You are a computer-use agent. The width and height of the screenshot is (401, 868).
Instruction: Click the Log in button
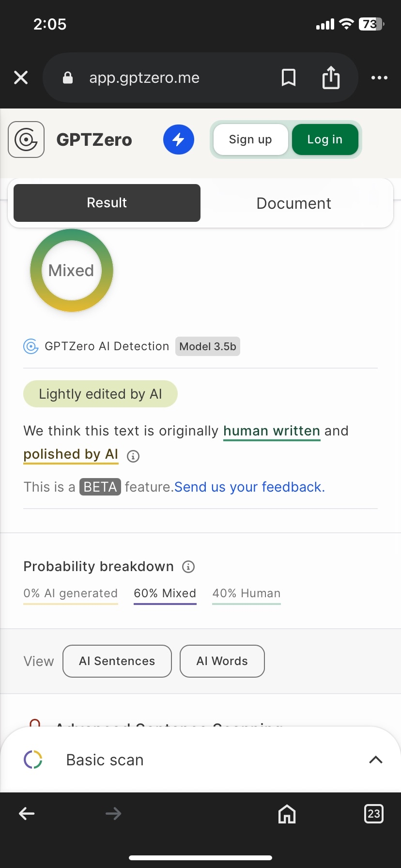[325, 139]
